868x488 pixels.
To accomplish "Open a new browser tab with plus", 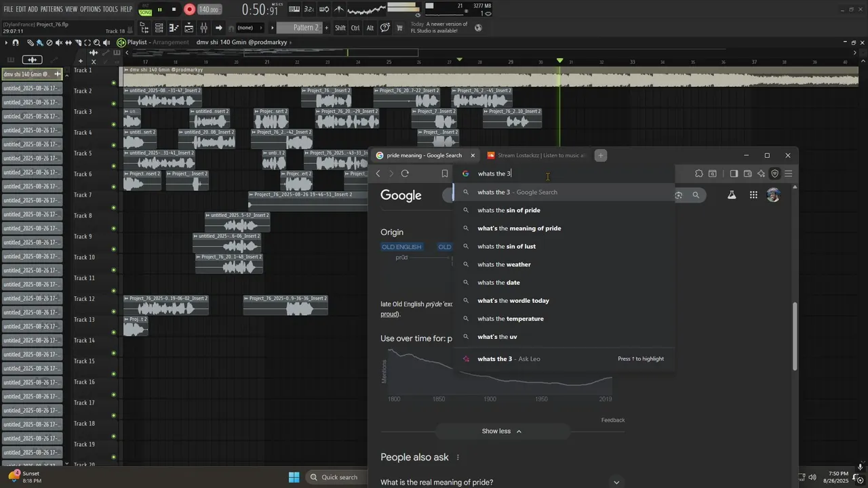I will click(600, 155).
